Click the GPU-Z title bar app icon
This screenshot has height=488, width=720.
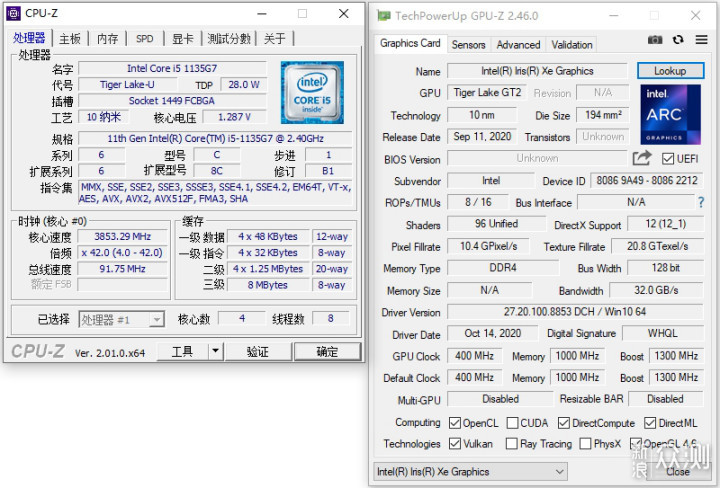383,16
